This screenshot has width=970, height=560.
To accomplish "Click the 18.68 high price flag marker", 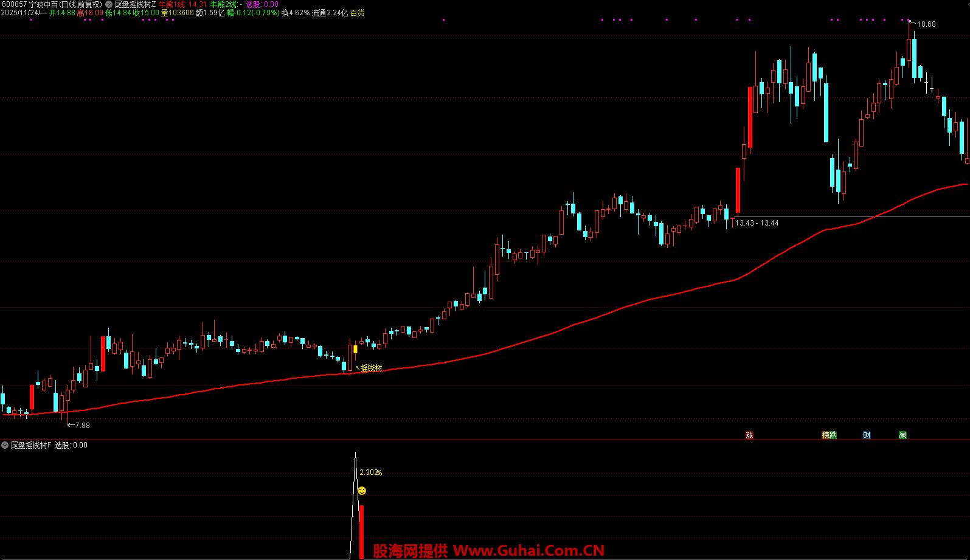I will coord(926,24).
